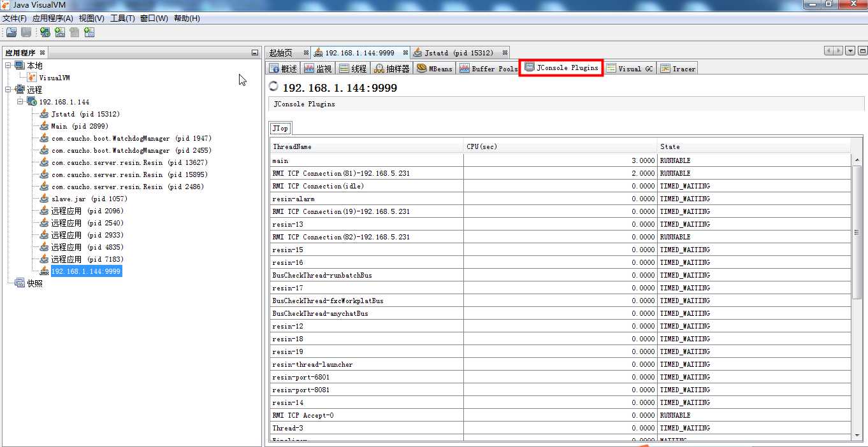Viewport: 868px width, 447px height.
Task: Click icon of WatchdogManager (pid 1947)
Action: [44, 138]
